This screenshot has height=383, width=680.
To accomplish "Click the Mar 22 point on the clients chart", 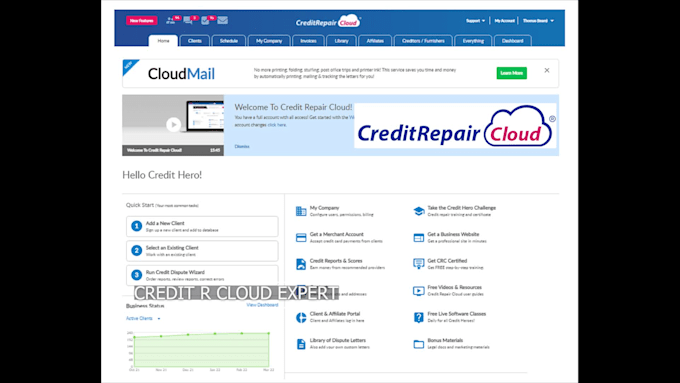I will pos(269,333).
